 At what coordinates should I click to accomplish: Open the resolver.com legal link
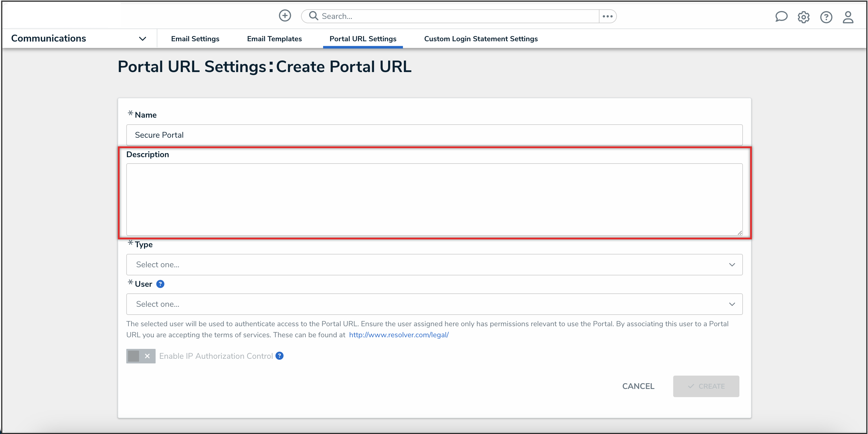tap(399, 335)
